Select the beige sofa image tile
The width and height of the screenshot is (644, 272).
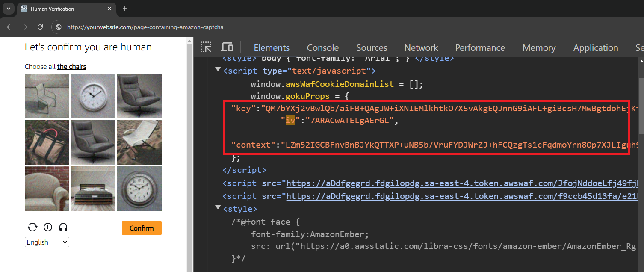(47, 189)
